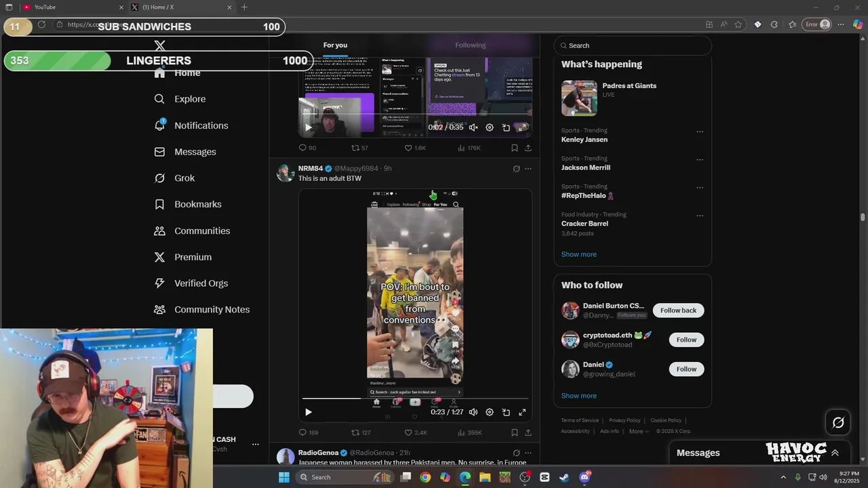Open more options for NRM84 post

528,169
